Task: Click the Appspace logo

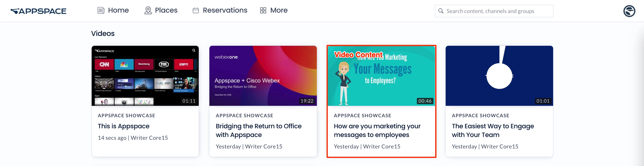Action: (x=38, y=11)
